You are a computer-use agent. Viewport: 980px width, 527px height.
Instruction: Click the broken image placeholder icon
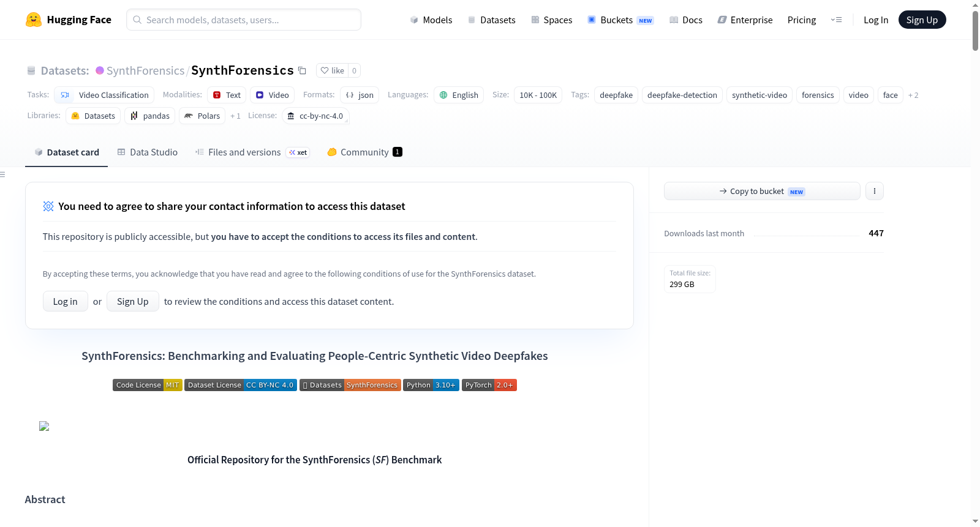point(44,426)
